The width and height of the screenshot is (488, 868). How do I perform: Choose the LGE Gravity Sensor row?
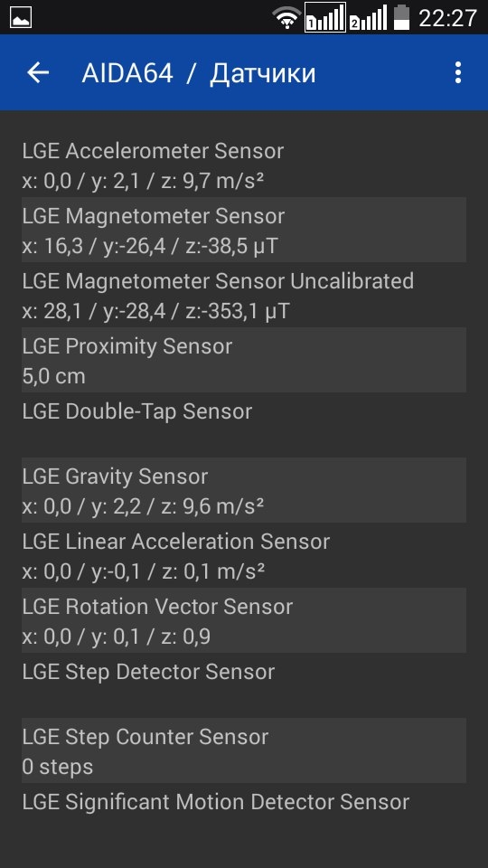[x=244, y=490]
